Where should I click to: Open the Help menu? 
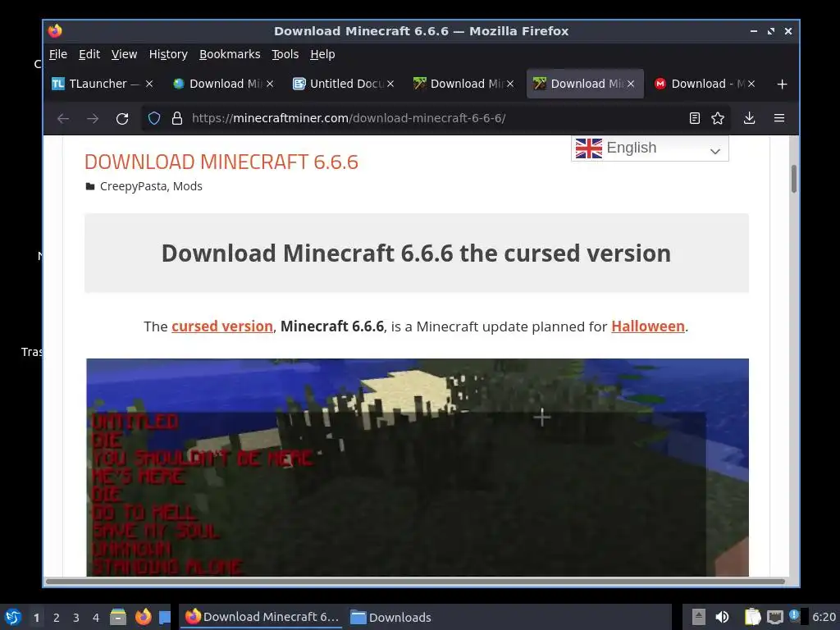(x=322, y=54)
